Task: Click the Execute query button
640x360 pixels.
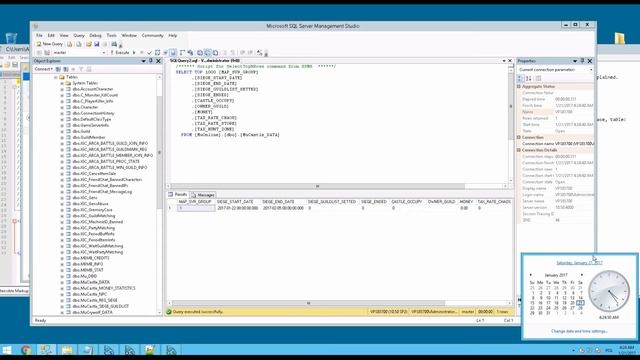Action: tap(119, 53)
